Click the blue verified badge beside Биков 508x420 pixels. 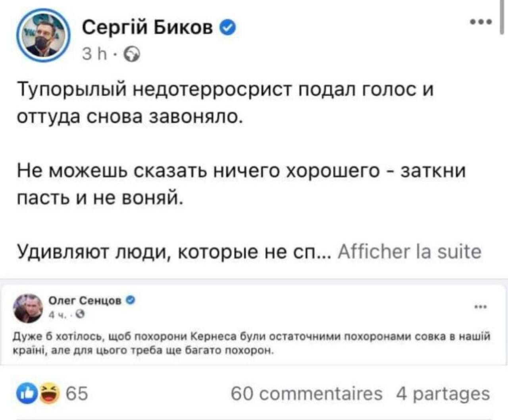pos(229,28)
